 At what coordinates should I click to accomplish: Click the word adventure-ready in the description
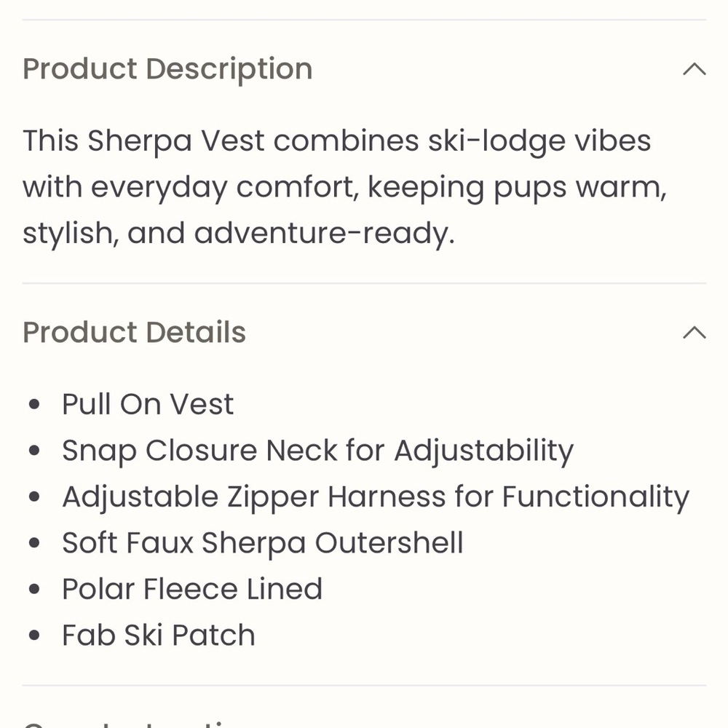[324, 234]
